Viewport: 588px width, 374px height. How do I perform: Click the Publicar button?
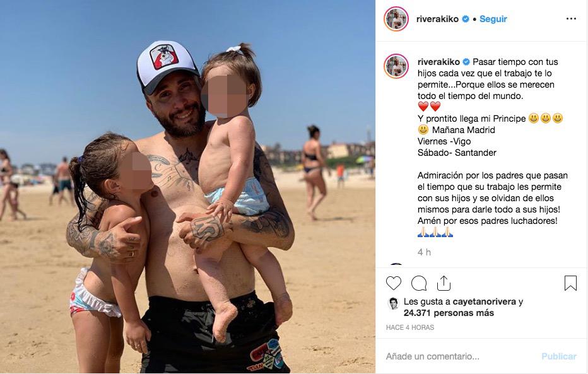(559, 356)
